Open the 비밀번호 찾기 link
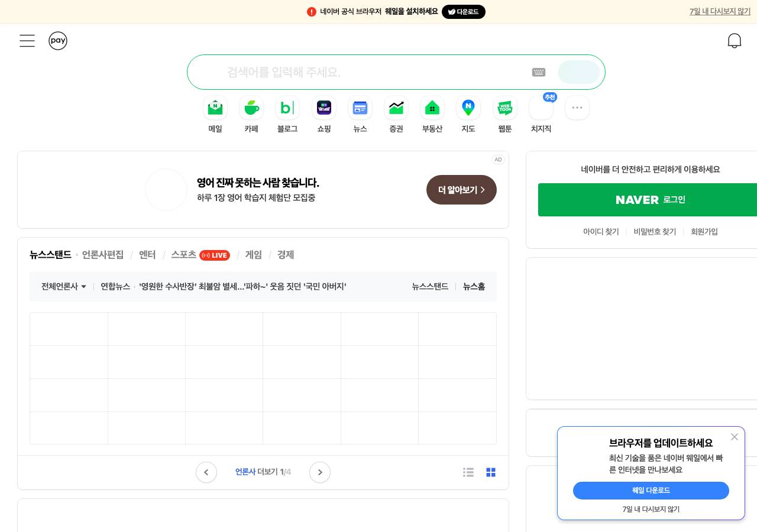Viewport: 757px width, 532px height. pos(655,232)
